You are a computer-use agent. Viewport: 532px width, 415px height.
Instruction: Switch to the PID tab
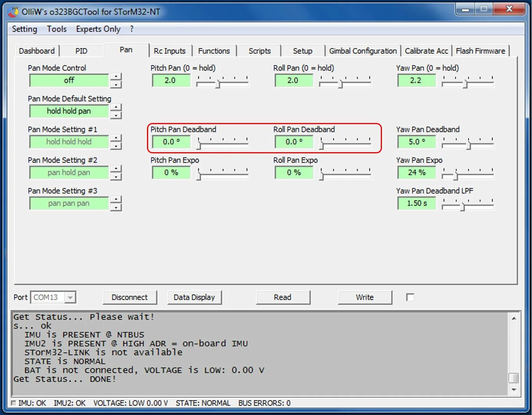81,51
